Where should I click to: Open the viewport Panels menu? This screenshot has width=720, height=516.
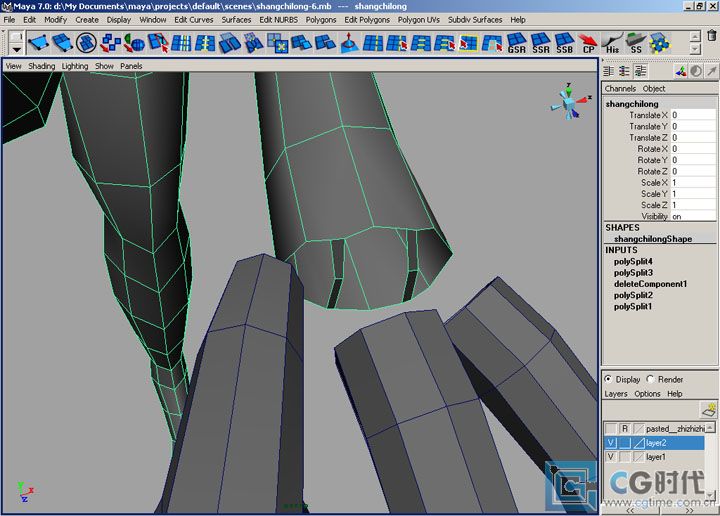click(131, 66)
